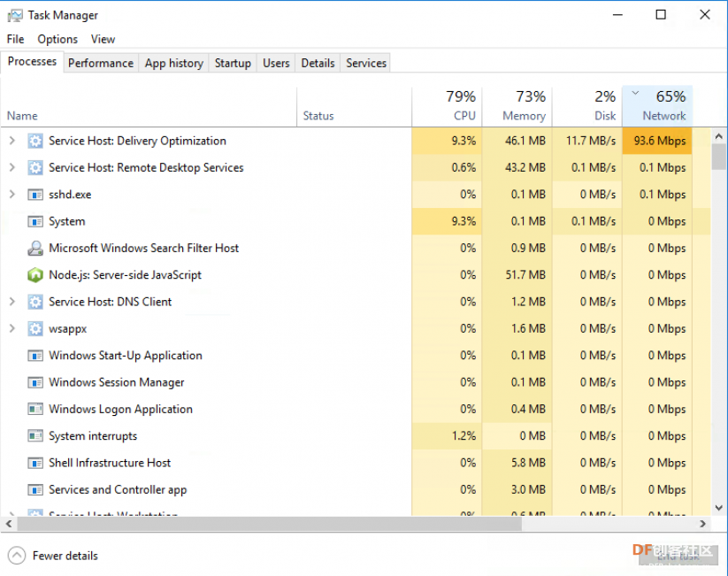This screenshot has width=728, height=576.
Task: Click the Search Filter Host icon
Action: pyautogui.click(x=35, y=249)
